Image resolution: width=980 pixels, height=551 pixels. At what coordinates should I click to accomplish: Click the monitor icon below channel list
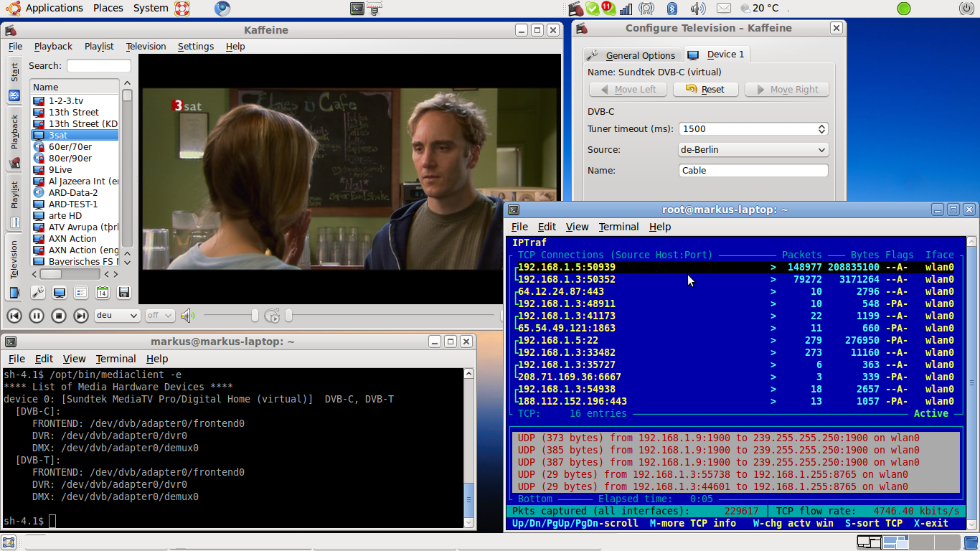click(x=60, y=292)
